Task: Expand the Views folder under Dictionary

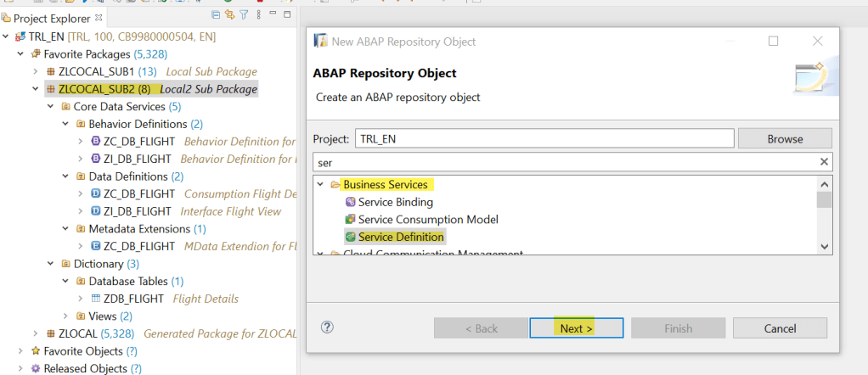Action: click(65, 316)
